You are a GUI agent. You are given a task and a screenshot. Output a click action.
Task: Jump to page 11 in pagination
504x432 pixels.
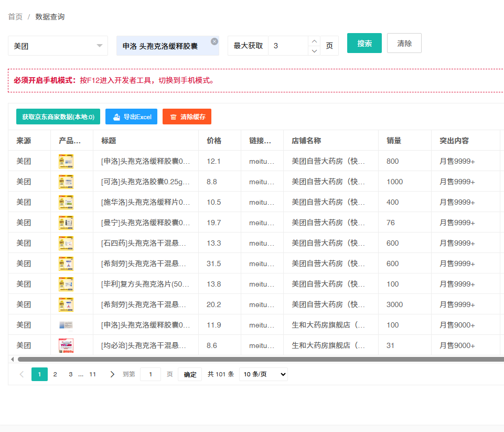pyautogui.click(x=92, y=374)
